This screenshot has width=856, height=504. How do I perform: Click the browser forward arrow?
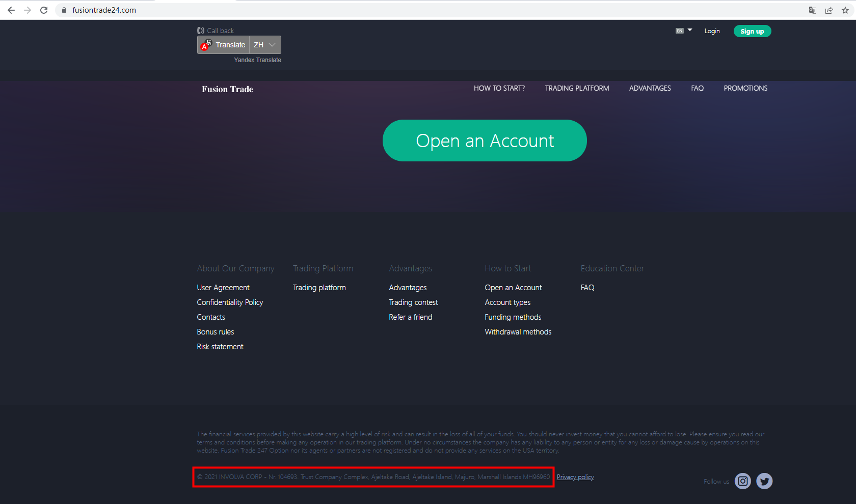tap(28, 10)
